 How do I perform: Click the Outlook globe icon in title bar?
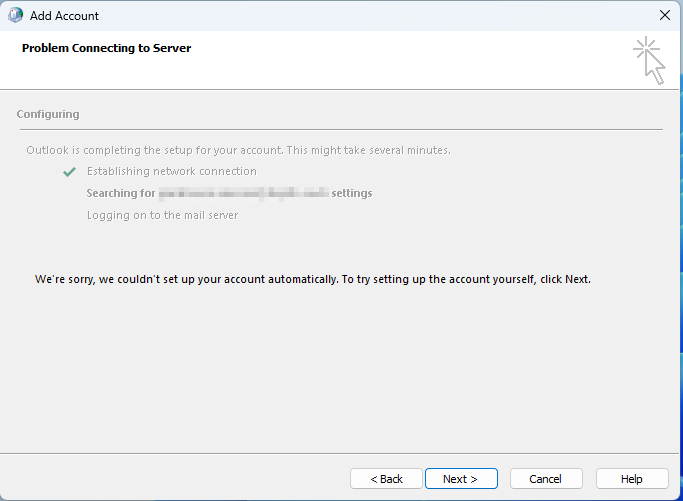15,15
